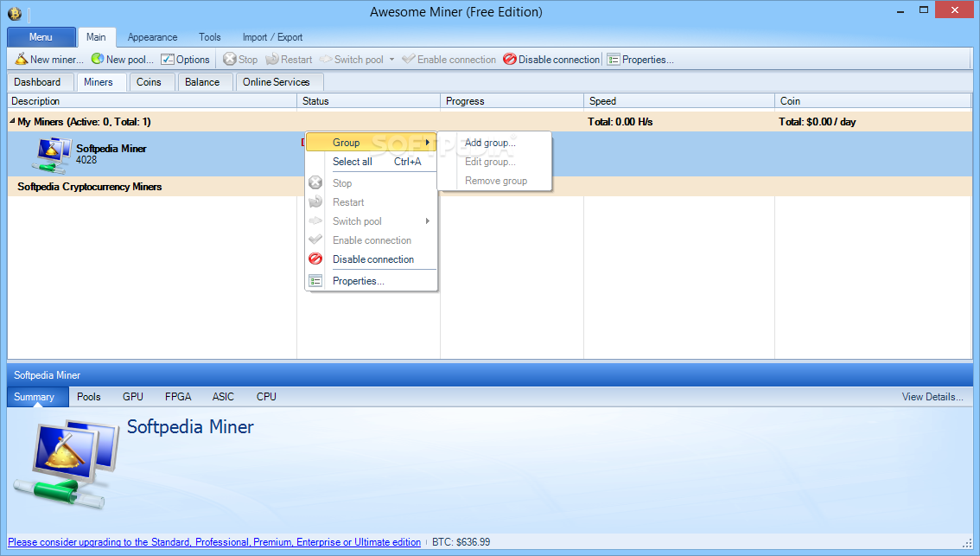
Task: Open the Import / Export ribbon tab
Action: click(x=272, y=37)
